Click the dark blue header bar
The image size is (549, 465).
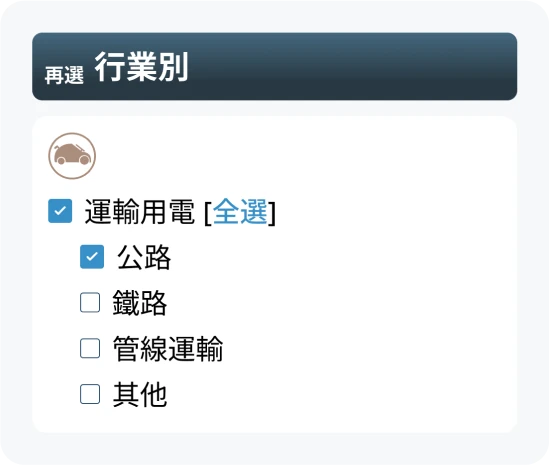[x=274, y=67]
